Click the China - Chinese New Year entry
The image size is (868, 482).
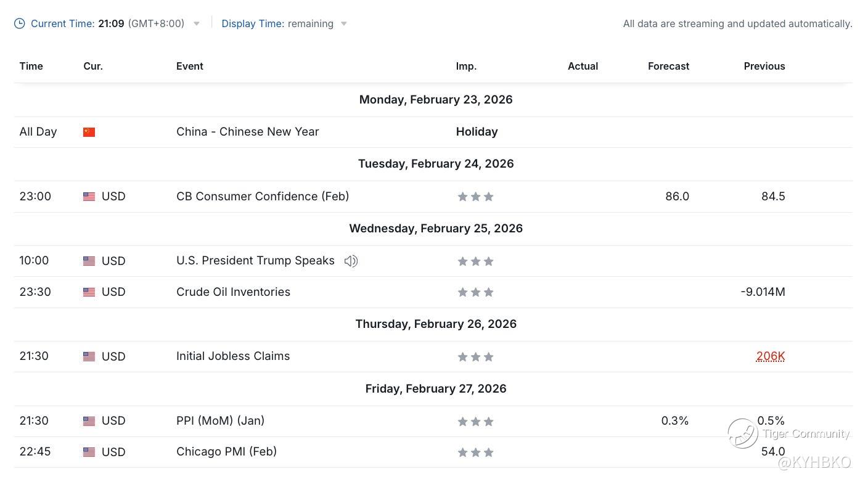click(x=247, y=131)
